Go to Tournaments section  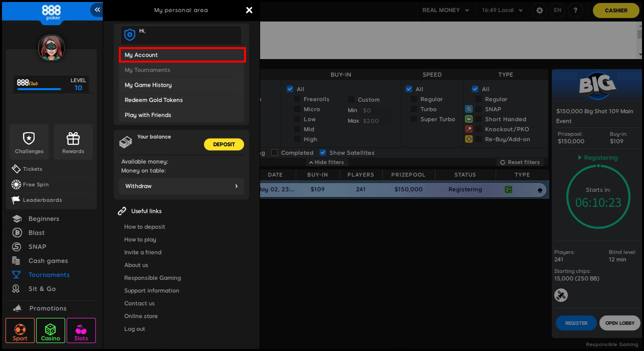(x=41, y=275)
